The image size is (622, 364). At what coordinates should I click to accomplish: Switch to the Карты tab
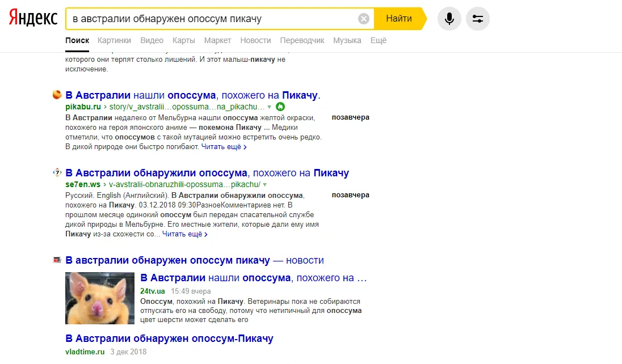184,40
